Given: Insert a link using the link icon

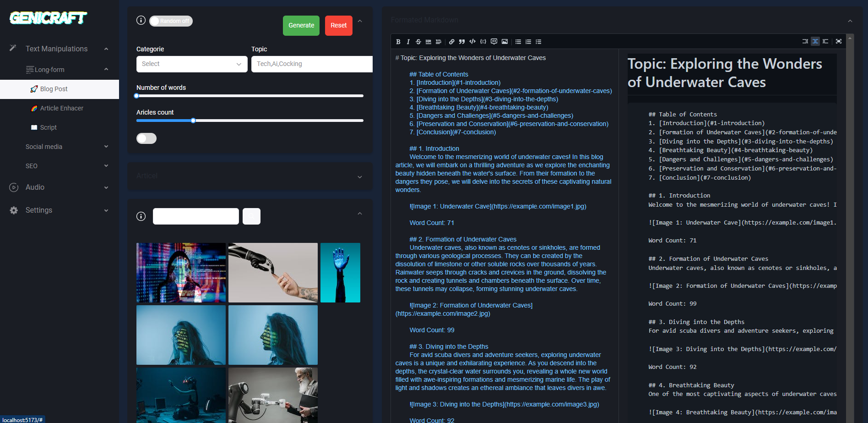Looking at the screenshot, I should [x=451, y=42].
